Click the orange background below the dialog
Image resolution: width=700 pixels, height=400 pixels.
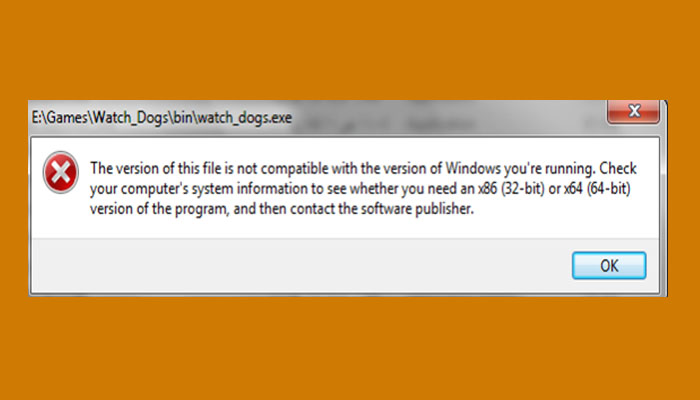(x=350, y=350)
